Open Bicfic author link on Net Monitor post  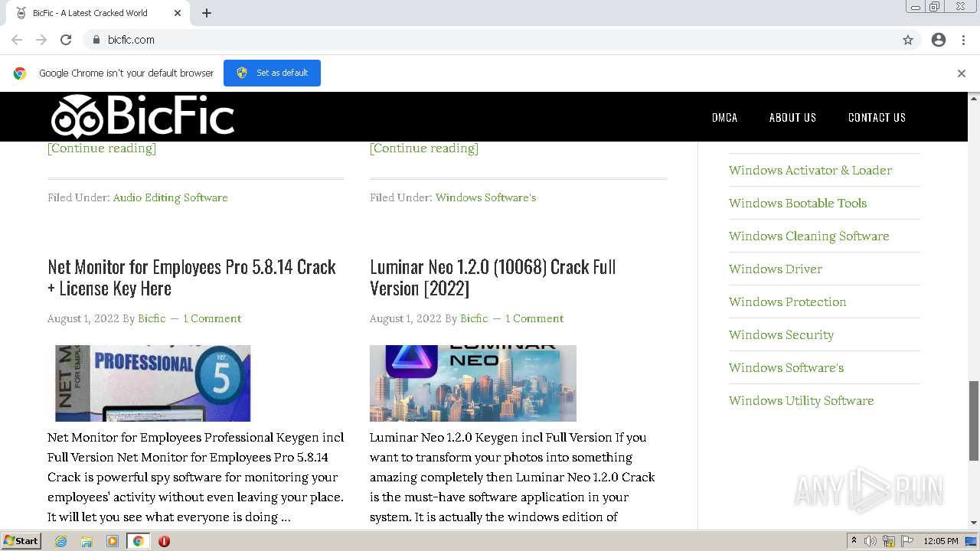152,318
